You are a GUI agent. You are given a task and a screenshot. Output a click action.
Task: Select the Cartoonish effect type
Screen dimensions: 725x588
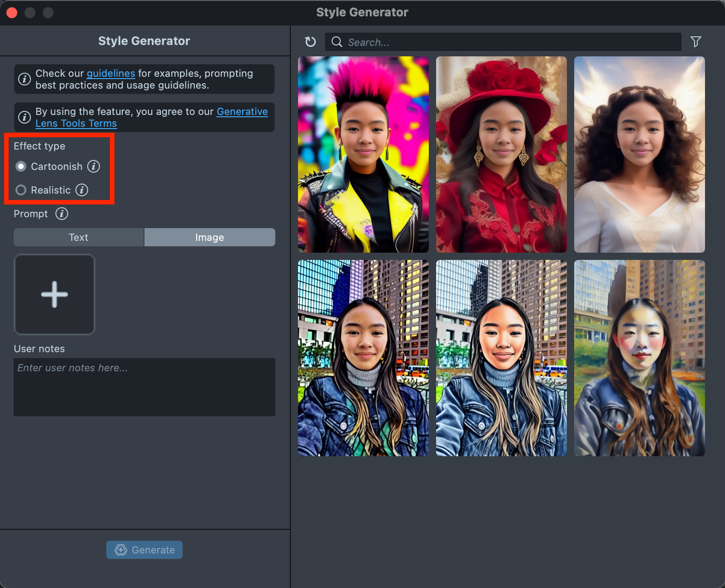tap(21, 166)
